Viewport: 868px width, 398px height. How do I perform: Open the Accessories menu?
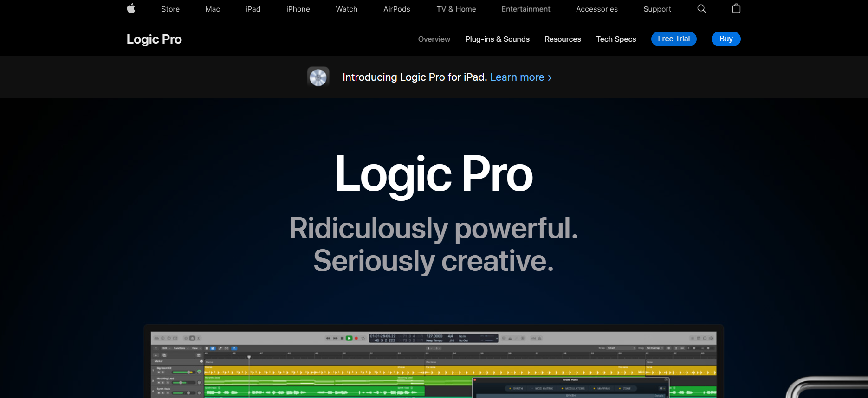click(x=597, y=9)
